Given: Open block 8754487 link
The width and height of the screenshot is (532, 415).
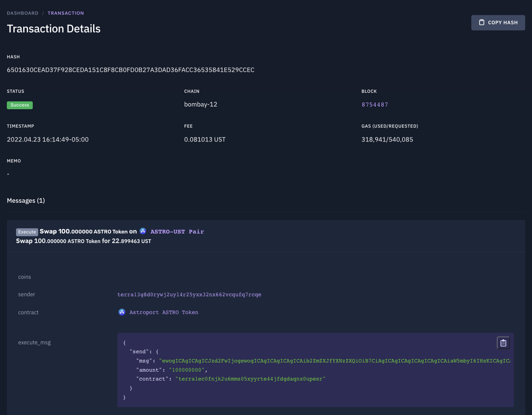Looking at the screenshot, I should coord(375,105).
